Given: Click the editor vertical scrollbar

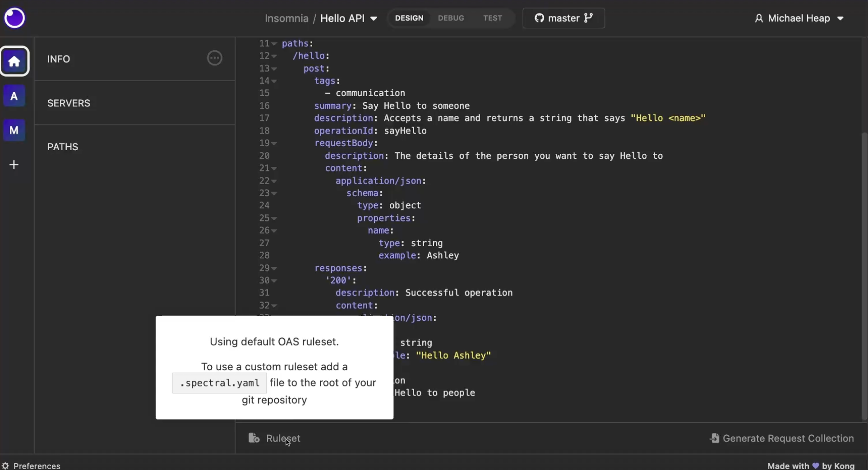Looking at the screenshot, I should click(x=864, y=275).
